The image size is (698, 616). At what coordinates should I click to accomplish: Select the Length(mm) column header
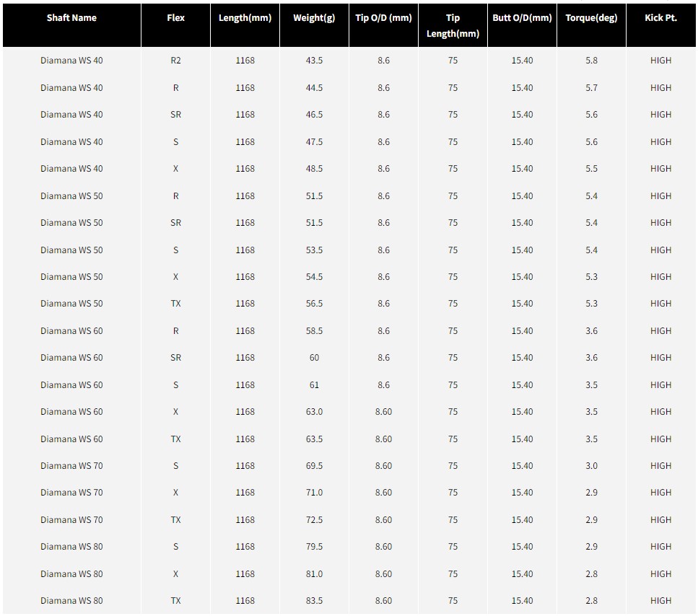click(245, 18)
